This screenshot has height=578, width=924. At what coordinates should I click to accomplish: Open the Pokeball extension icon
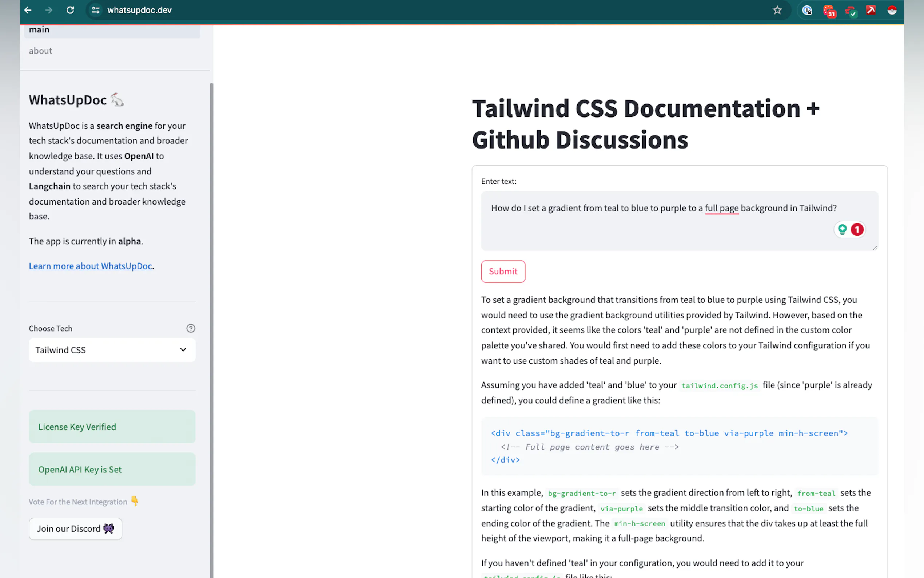coord(892,10)
